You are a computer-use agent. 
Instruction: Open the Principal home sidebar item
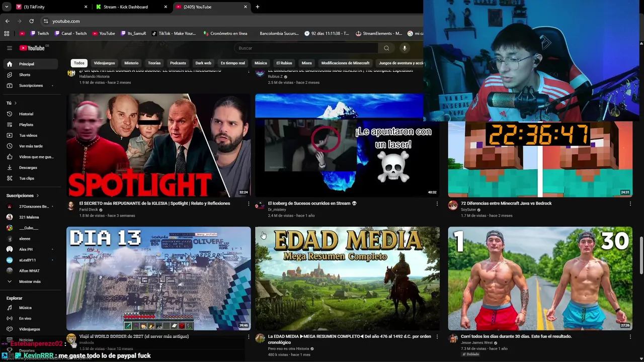click(x=32, y=64)
